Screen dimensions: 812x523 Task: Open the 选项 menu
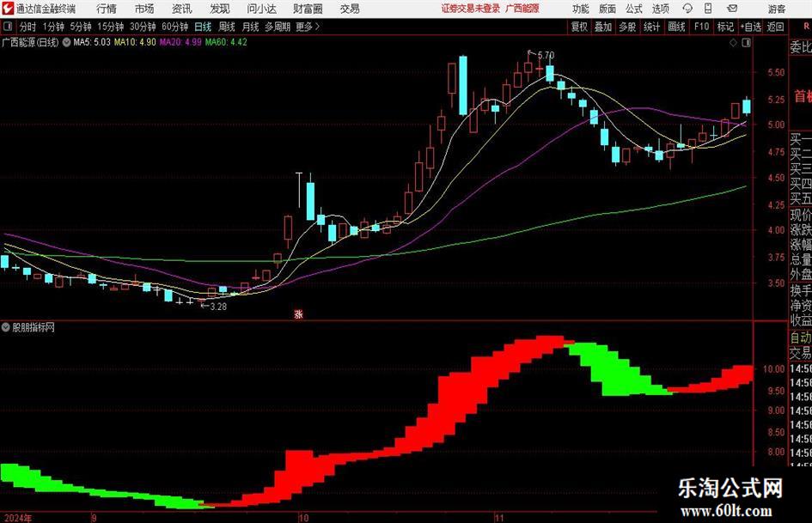[x=660, y=9]
